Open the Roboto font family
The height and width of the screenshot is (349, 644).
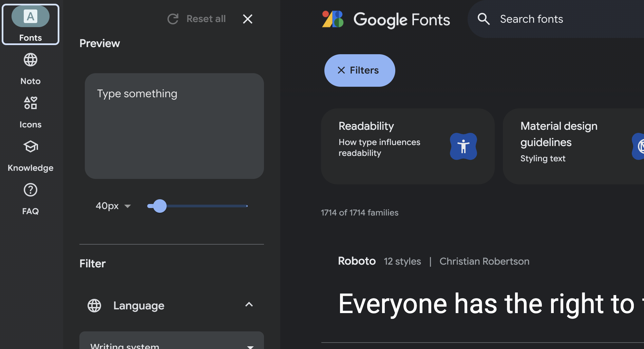357,261
